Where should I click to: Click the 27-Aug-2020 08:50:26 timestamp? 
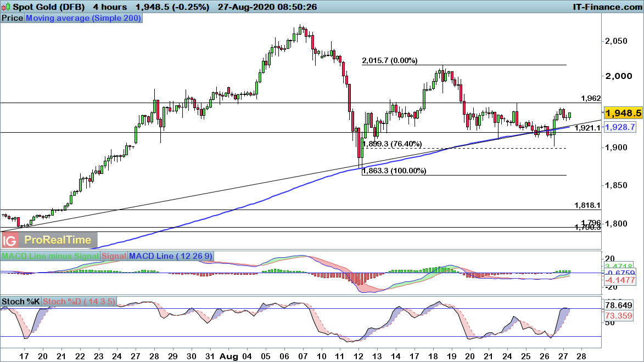(267, 7)
